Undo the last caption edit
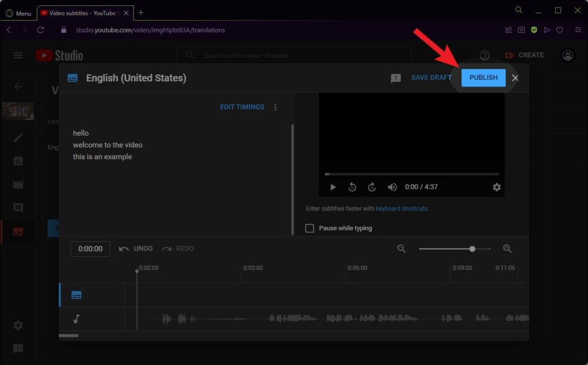Screen dimensions: 588x365 tap(136, 249)
